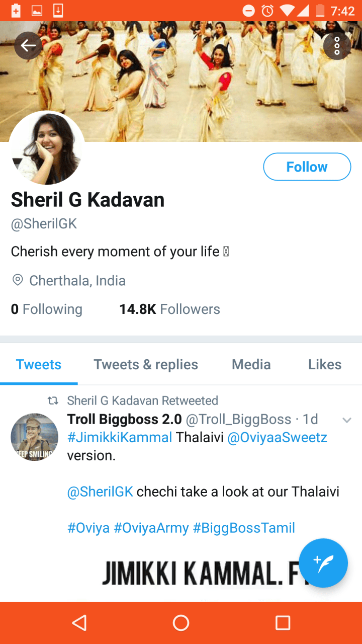
Task: Select the Media tab
Action: (x=251, y=364)
